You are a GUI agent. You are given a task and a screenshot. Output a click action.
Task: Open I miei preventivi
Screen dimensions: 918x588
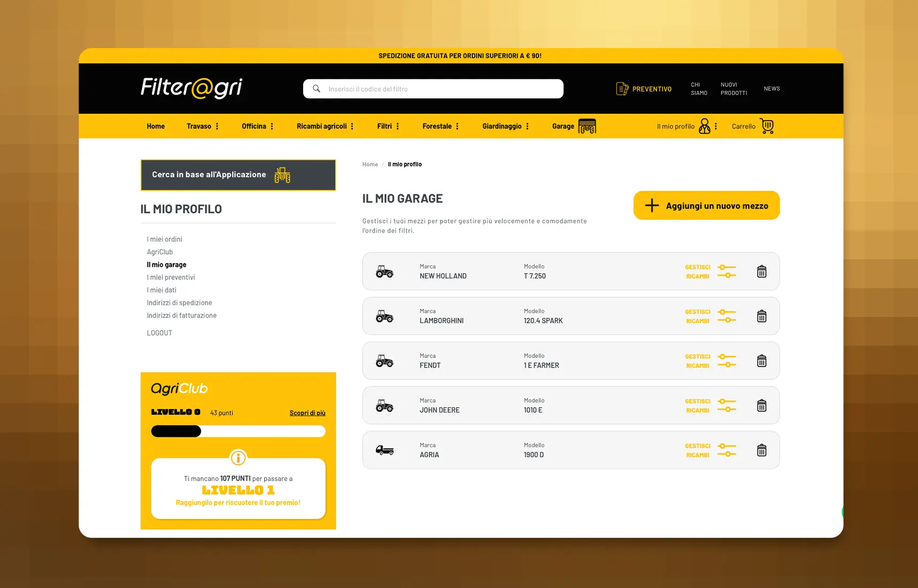[x=171, y=277]
